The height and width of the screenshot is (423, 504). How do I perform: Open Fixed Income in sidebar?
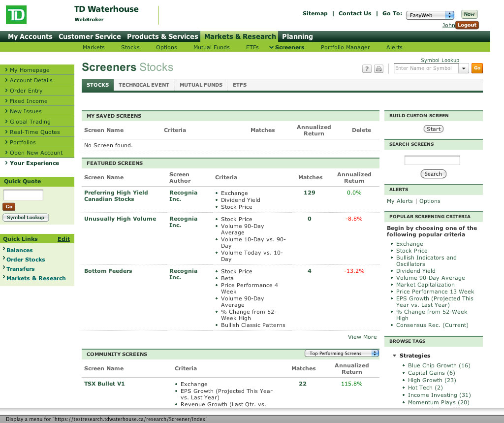click(37, 100)
